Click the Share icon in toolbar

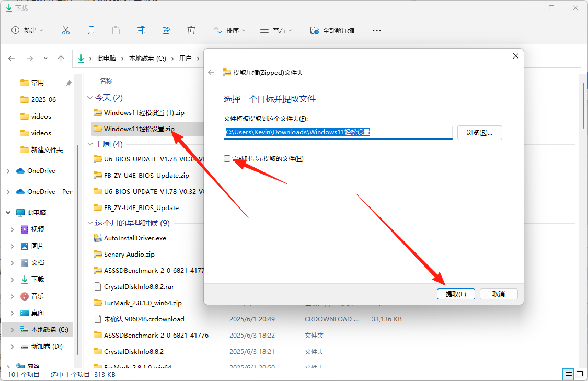(166, 30)
